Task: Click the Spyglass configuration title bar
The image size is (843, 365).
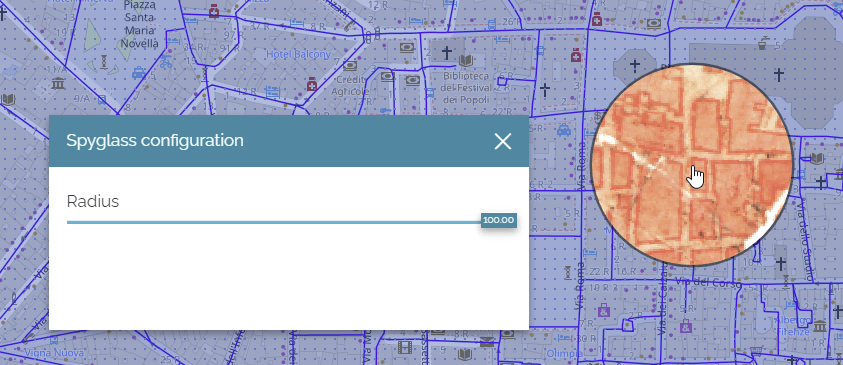Action: click(x=289, y=141)
